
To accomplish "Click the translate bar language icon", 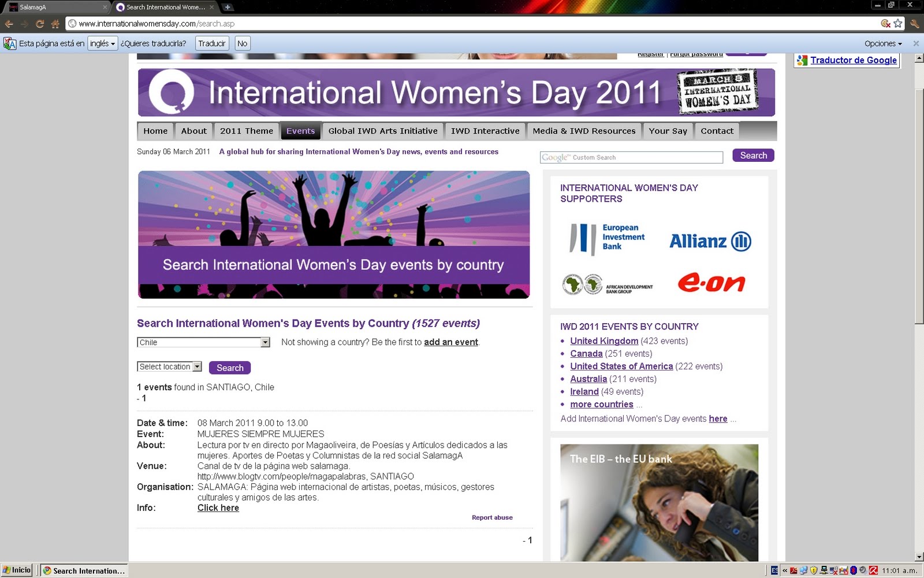I will click(10, 43).
